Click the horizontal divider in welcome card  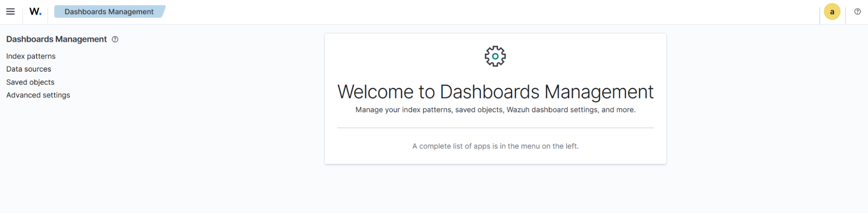pyautogui.click(x=495, y=128)
